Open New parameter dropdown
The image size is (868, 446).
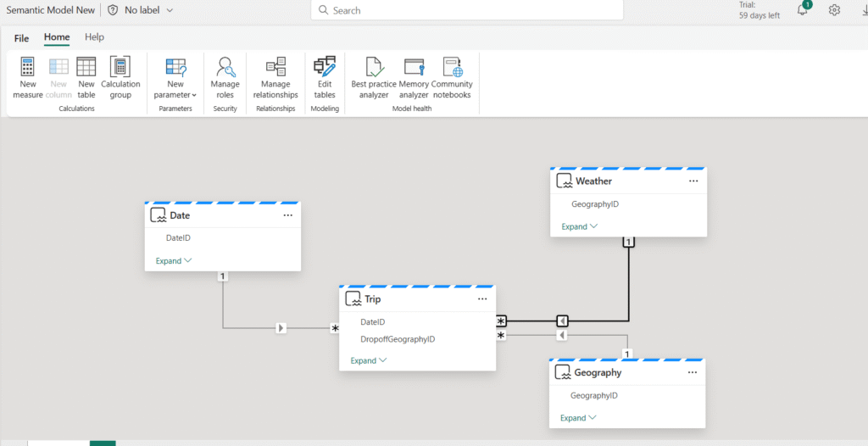tap(175, 78)
